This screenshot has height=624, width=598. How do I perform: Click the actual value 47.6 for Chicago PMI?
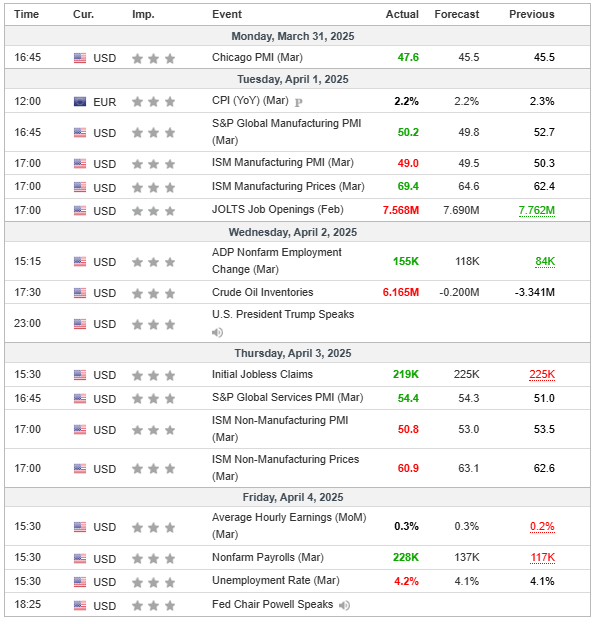click(x=408, y=57)
